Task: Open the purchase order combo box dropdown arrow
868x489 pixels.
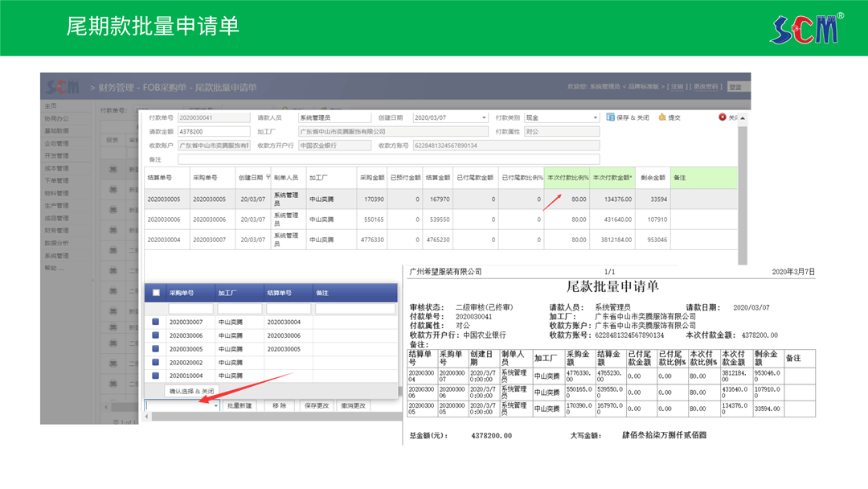Action: click(216, 406)
